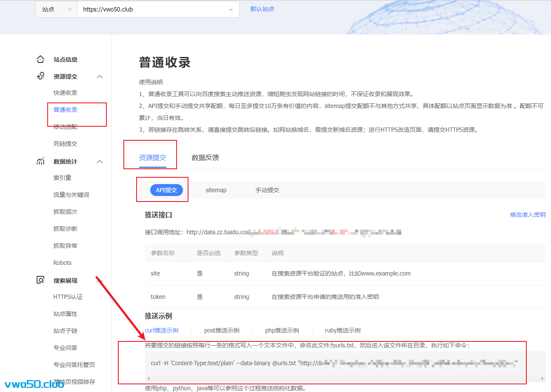The width and height of the screenshot is (551, 392).
Task: Click the 参数类型 column header
Action: [x=246, y=253]
